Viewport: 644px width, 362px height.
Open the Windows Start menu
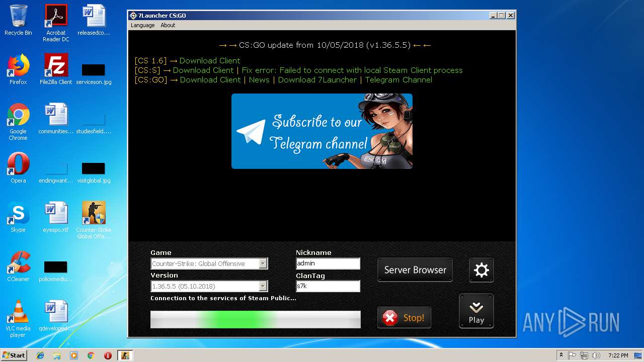[14, 355]
